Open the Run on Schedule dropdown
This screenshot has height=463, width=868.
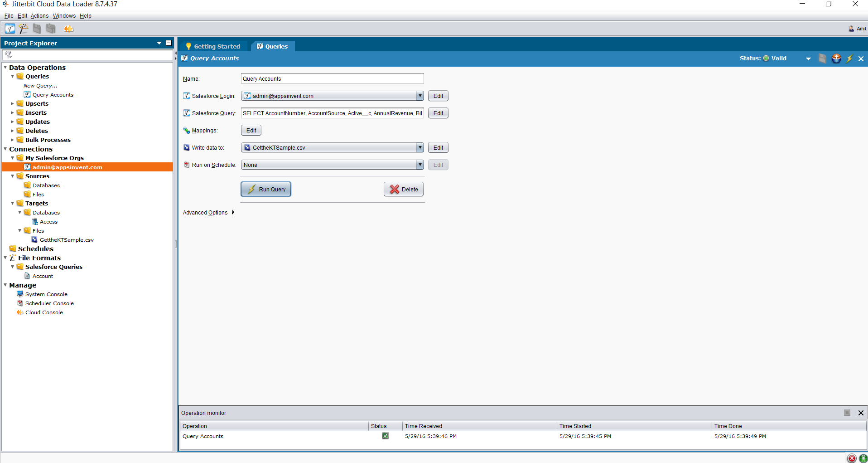click(420, 165)
